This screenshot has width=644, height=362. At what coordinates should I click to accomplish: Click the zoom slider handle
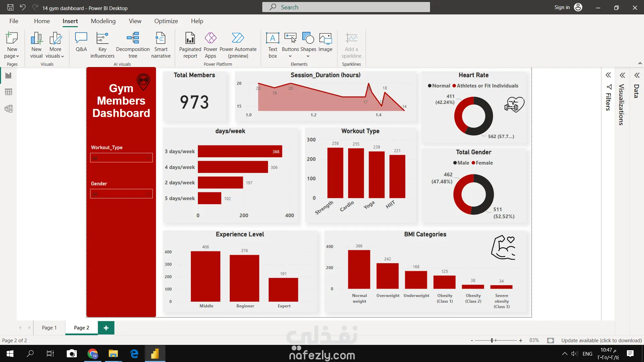[x=492, y=341]
